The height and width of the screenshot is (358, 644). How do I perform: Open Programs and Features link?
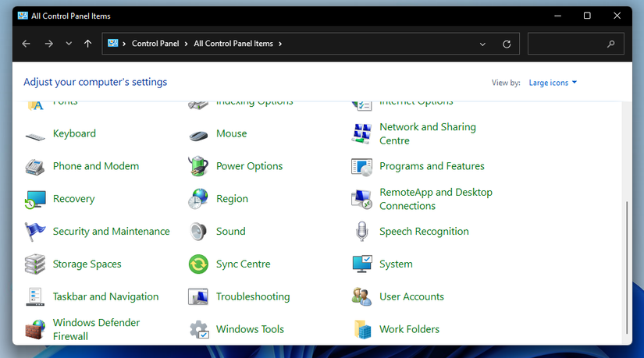click(432, 166)
